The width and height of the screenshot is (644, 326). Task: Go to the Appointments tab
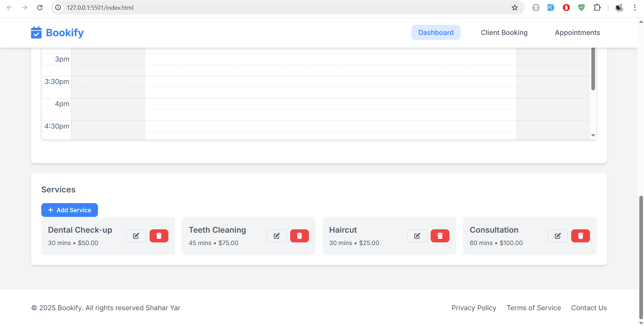[x=577, y=33]
